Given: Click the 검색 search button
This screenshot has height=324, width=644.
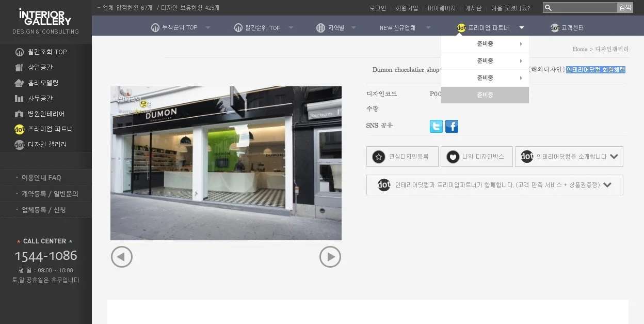Looking at the screenshot, I should (625, 8).
